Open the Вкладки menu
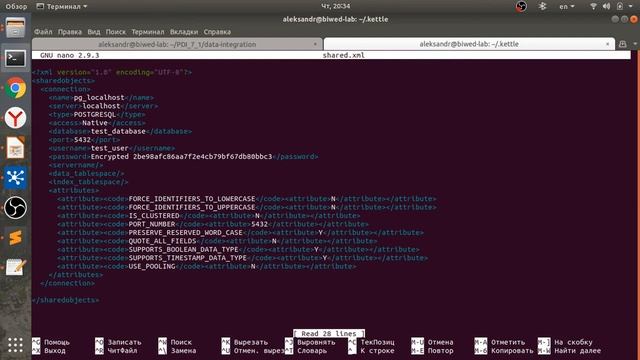 (x=184, y=32)
